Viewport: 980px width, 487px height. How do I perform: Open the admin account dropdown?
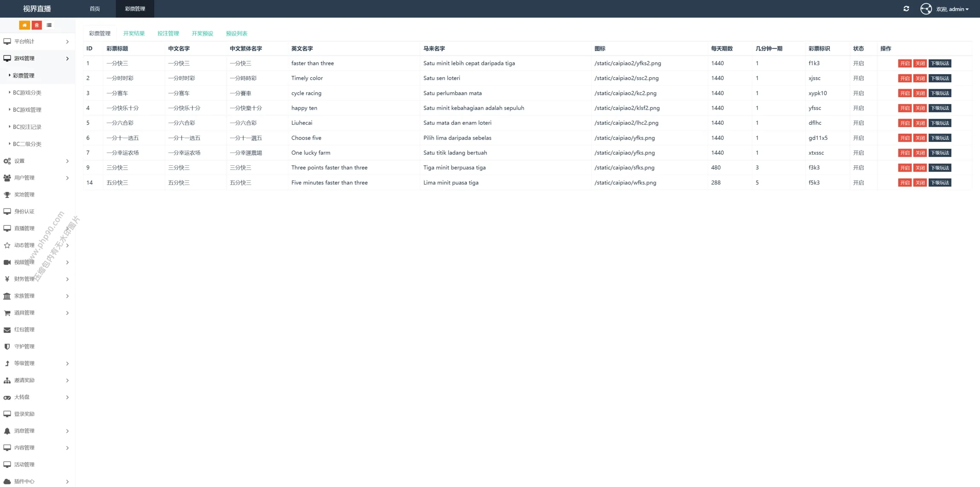(x=952, y=9)
